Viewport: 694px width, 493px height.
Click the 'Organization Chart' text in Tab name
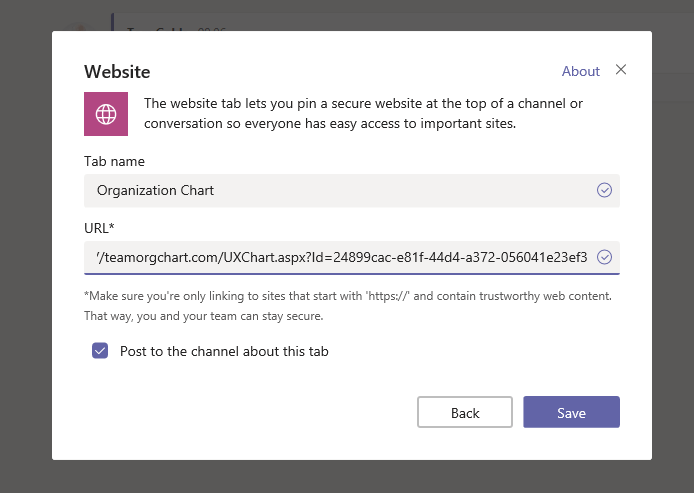coord(155,190)
